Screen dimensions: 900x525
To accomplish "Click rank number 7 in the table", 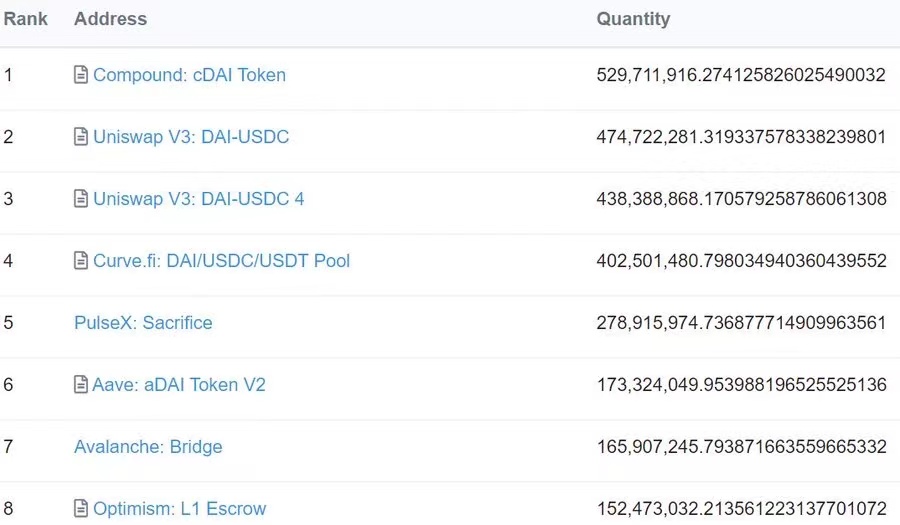I will tap(8, 447).
